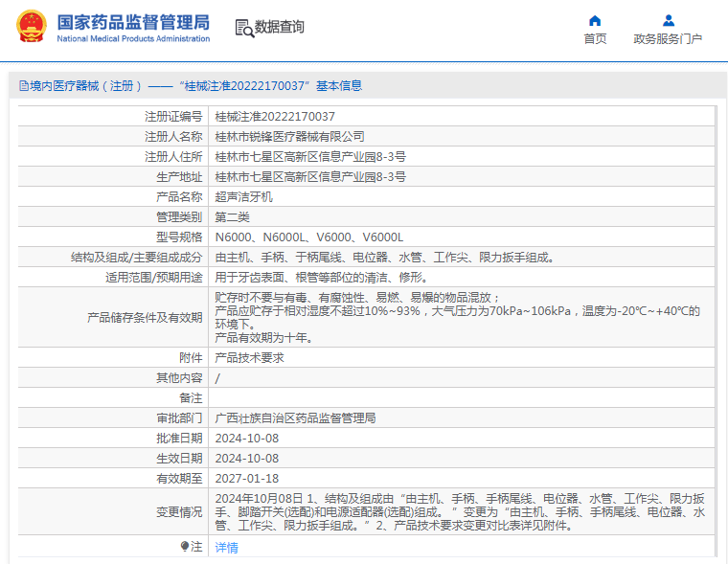Click 有效期至 label cell
Image resolution: width=728 pixels, height=564 pixels.
(x=179, y=479)
